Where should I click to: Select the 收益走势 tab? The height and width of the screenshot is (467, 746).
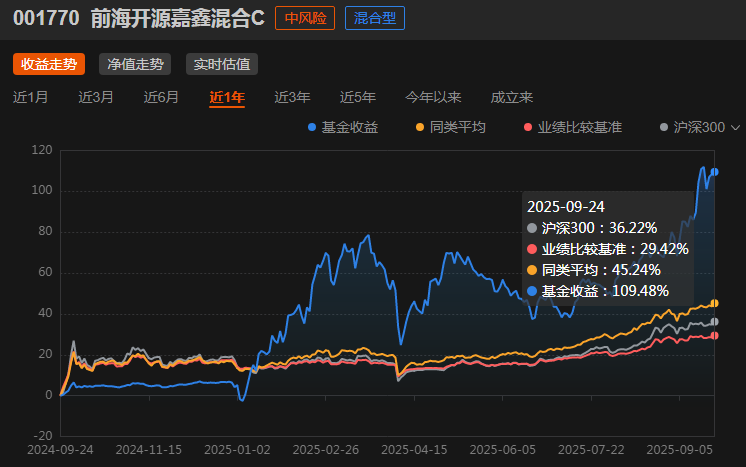(49, 64)
